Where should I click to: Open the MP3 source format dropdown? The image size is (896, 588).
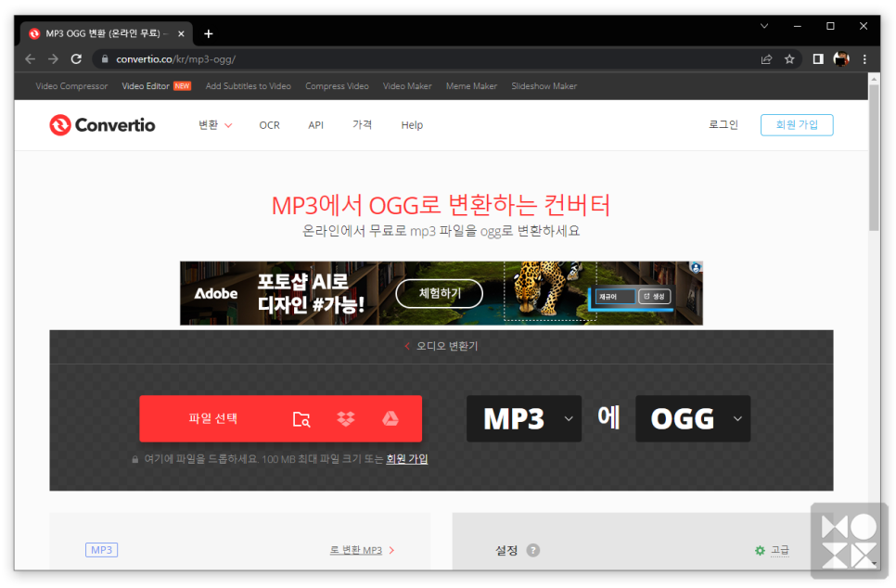coord(524,419)
